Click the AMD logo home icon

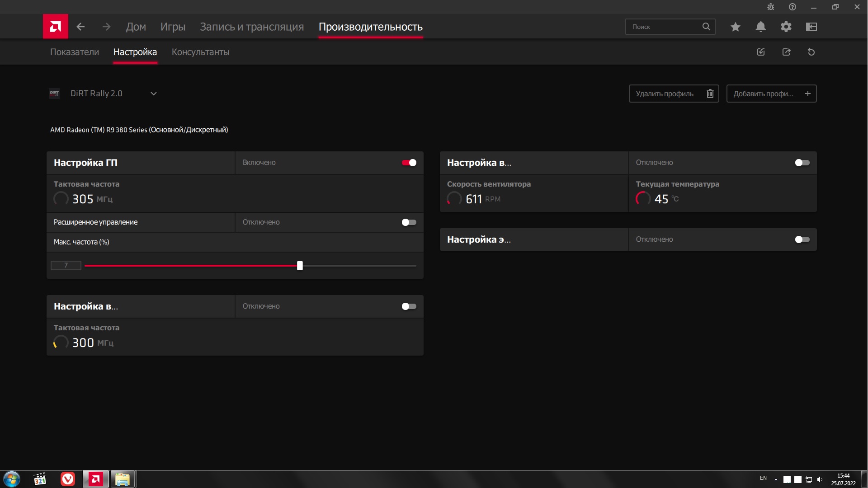[x=56, y=27]
